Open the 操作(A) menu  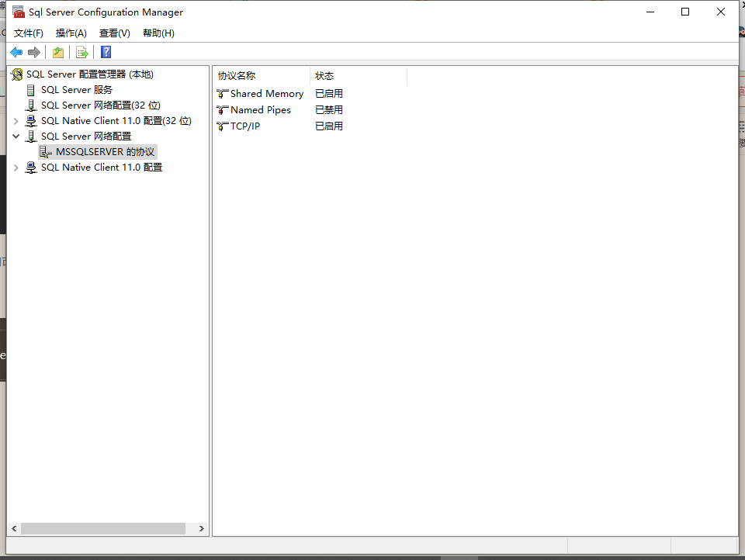(71, 33)
